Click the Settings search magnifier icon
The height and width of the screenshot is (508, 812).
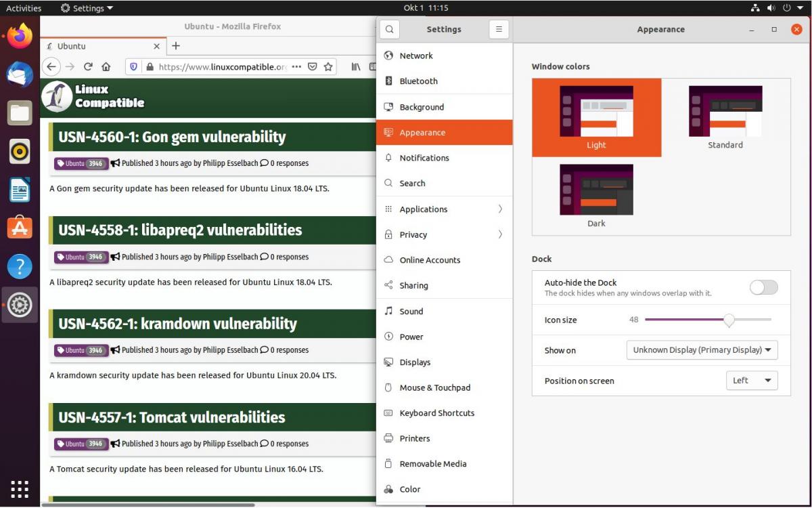tap(389, 29)
